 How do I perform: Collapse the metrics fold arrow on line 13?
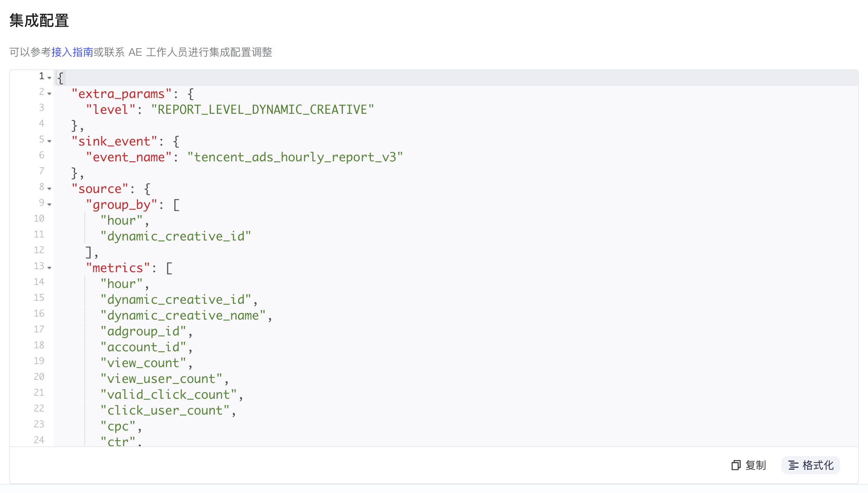49,268
